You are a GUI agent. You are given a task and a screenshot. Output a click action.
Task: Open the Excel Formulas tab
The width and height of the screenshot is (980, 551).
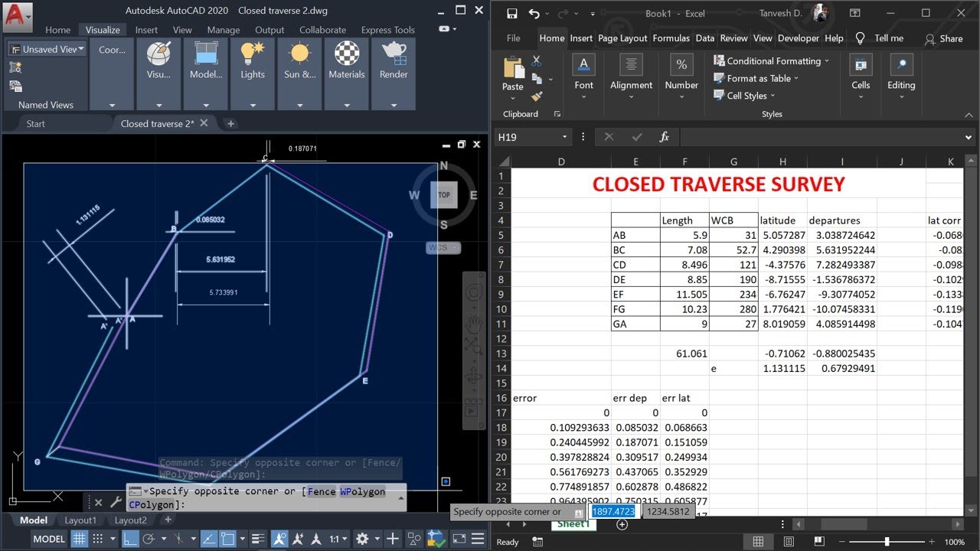(672, 38)
